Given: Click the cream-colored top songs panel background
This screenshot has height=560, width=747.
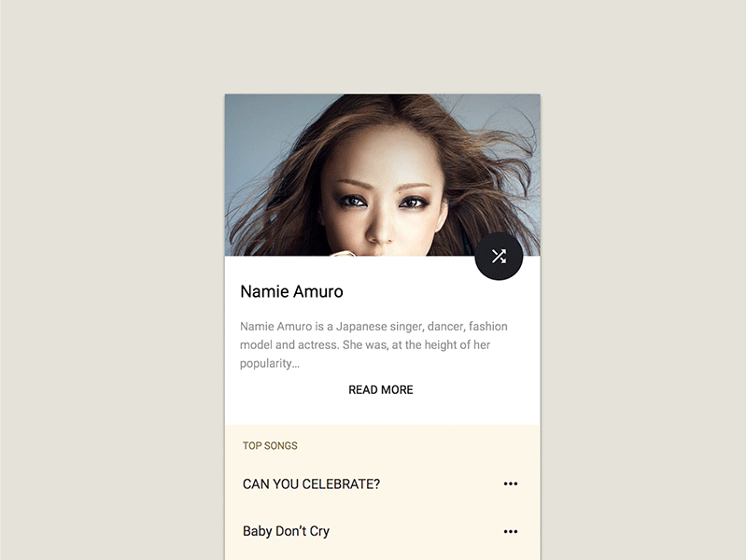Looking at the screenshot, I should (383, 507).
